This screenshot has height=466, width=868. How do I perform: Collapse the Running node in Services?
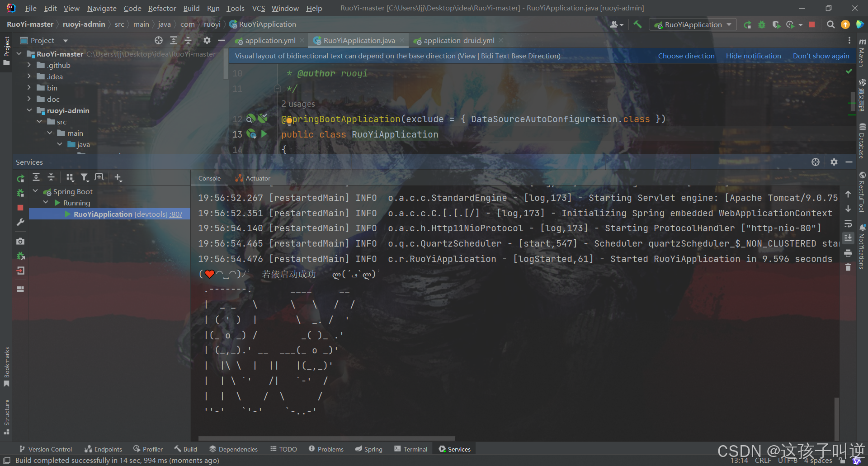coord(46,203)
